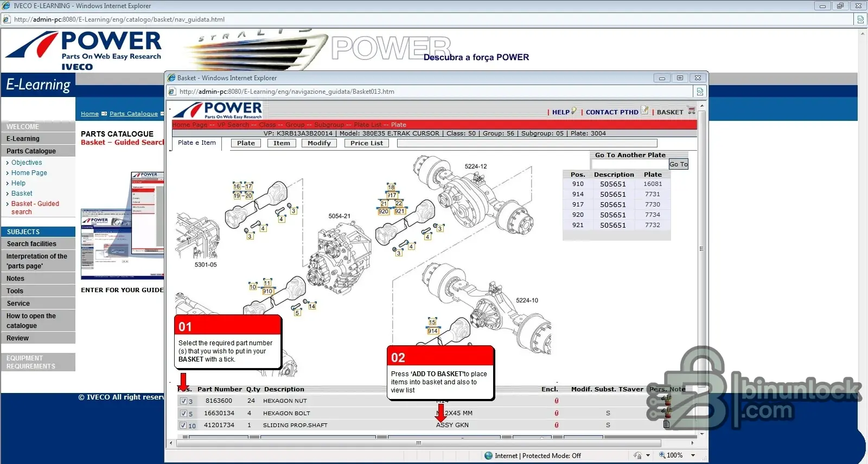
Task: Click the compatibility view icon in IVECO E-Learning address bar
Action: 860,20
